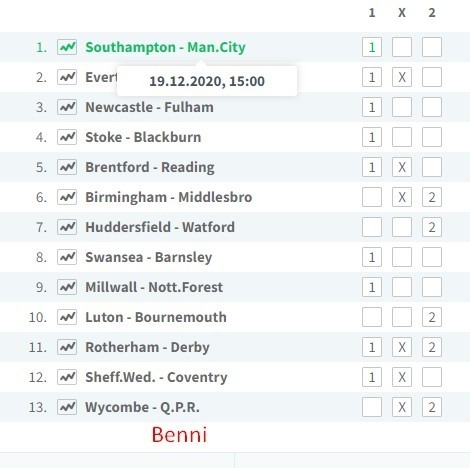470x468 pixels.
Task: Open statistics icon for Southampton - Man.City
Action: [x=67, y=47]
